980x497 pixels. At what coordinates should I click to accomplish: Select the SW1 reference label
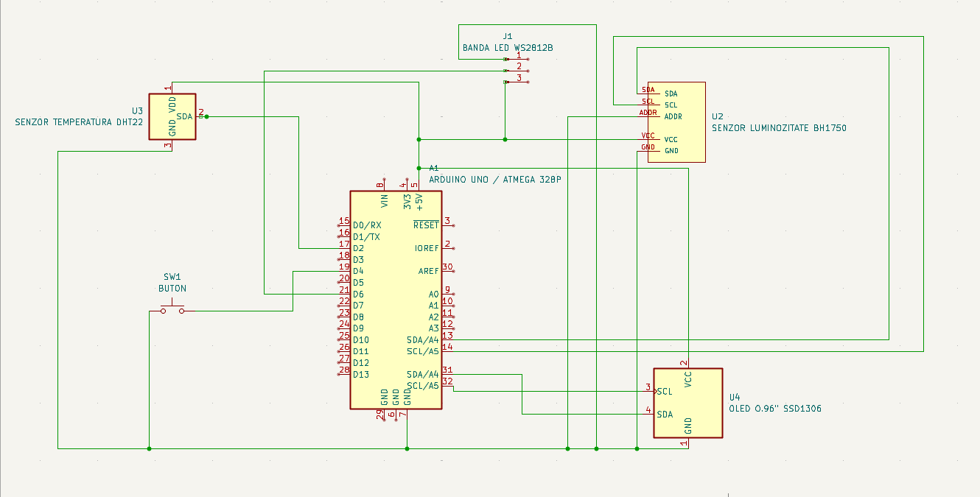click(x=172, y=277)
